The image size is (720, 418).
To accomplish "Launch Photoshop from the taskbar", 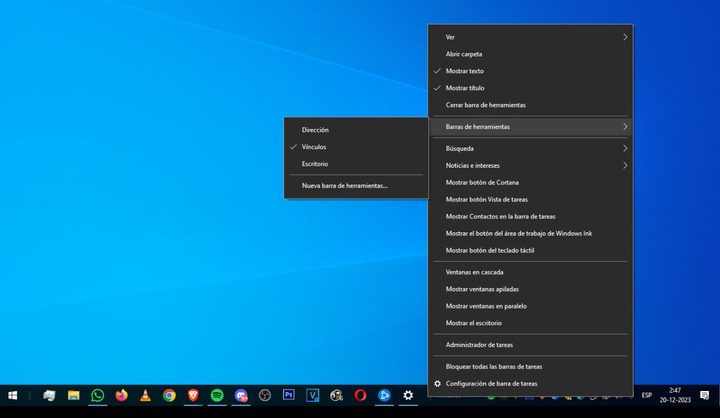I will (289, 396).
